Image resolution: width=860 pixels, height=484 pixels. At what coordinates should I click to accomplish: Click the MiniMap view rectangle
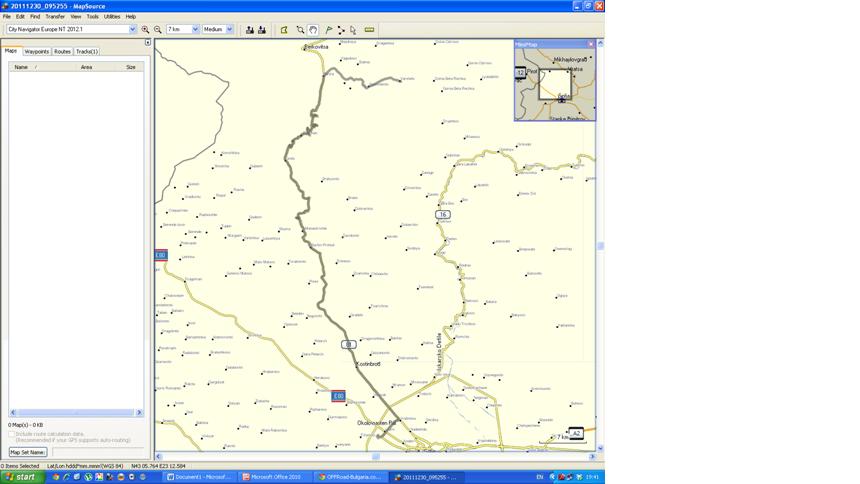tap(555, 85)
